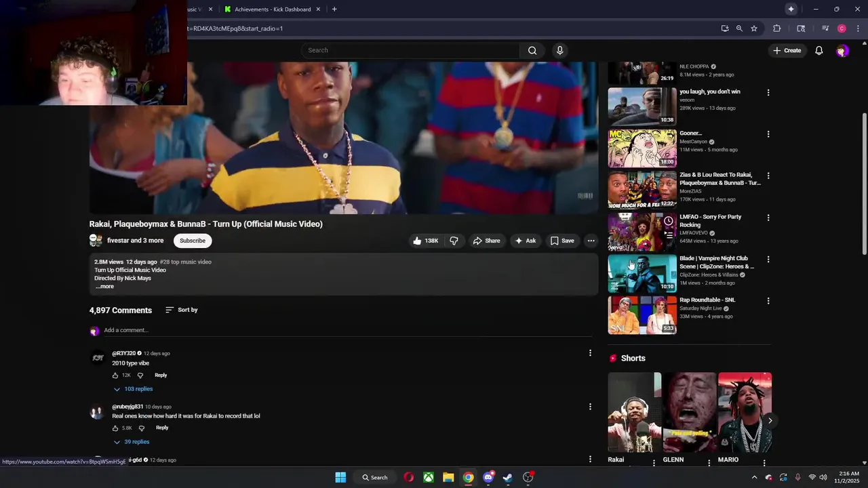Click the Create button
This screenshot has width=868, height=488.
(x=787, y=50)
